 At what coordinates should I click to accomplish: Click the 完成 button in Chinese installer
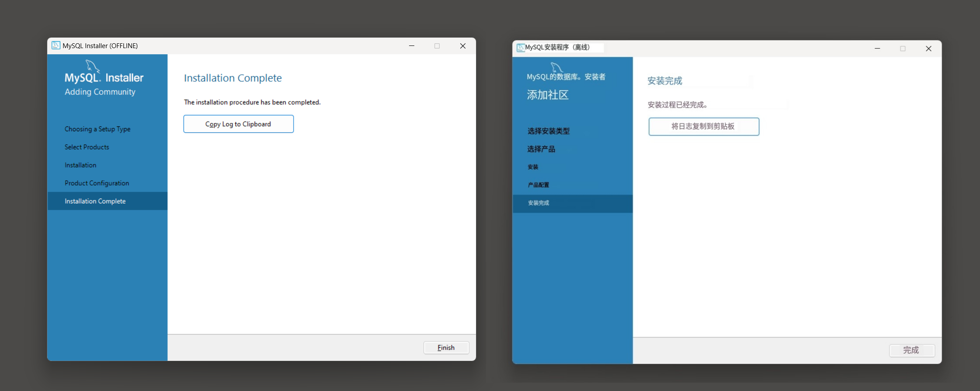[912, 350]
